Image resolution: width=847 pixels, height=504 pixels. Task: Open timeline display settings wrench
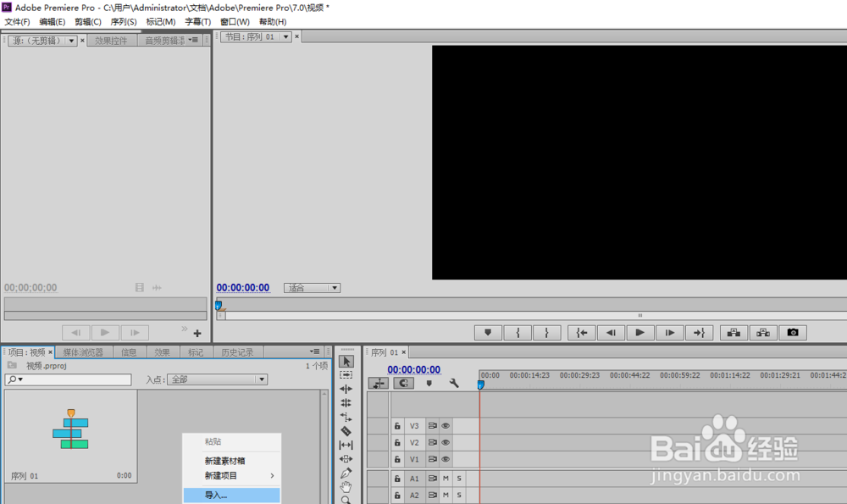click(x=454, y=383)
